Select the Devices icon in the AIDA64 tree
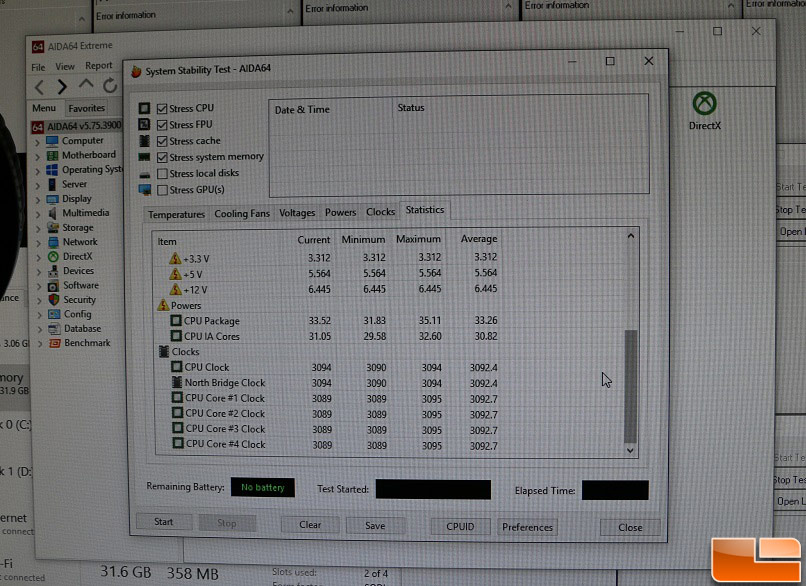The width and height of the screenshot is (806, 586). point(53,271)
